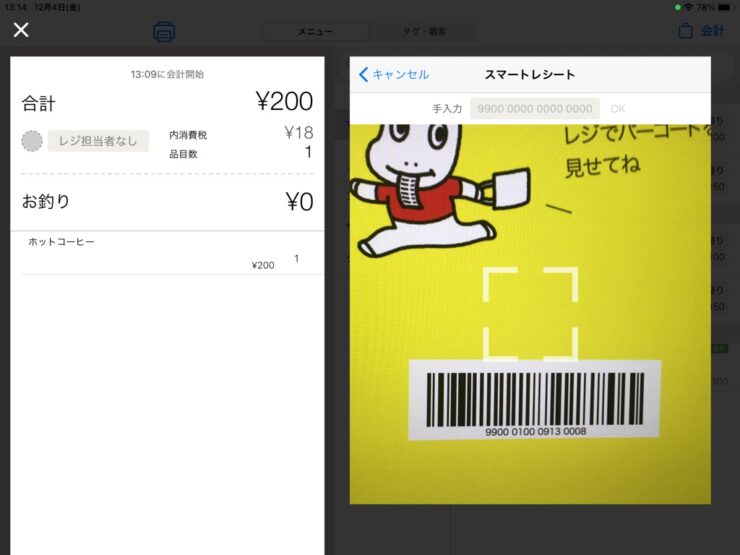Close the checkout screen with the X icon
Screen dimensions: 740x555
click(x=21, y=30)
